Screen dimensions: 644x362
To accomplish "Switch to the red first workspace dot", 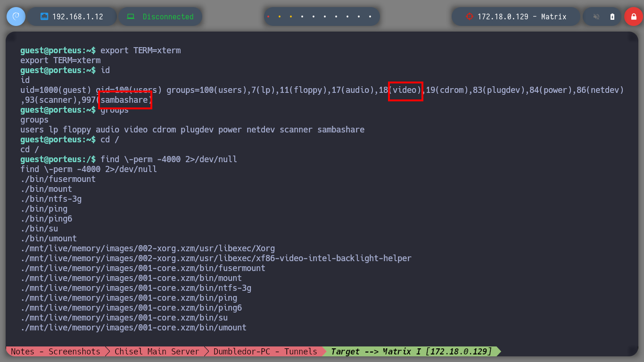I will (x=268, y=16).
